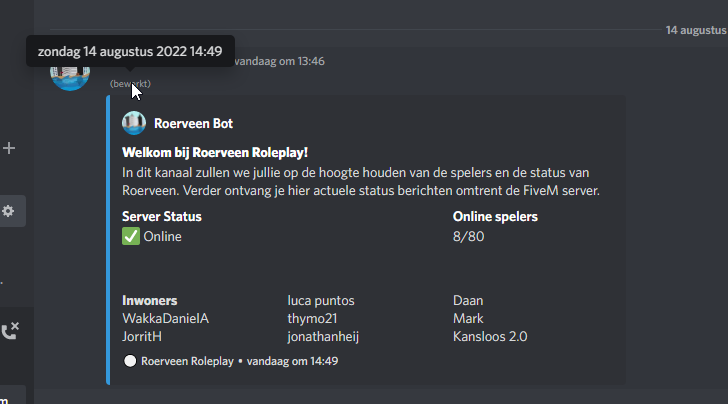This screenshot has height=404, width=728.
Task: Click player name "jonathanheij"
Action: (x=329, y=336)
